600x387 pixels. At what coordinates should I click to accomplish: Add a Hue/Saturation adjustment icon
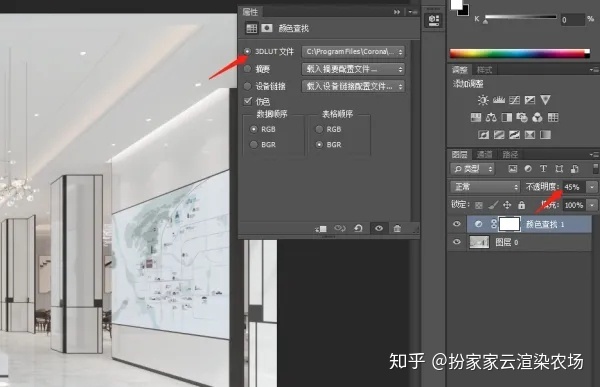click(x=476, y=117)
